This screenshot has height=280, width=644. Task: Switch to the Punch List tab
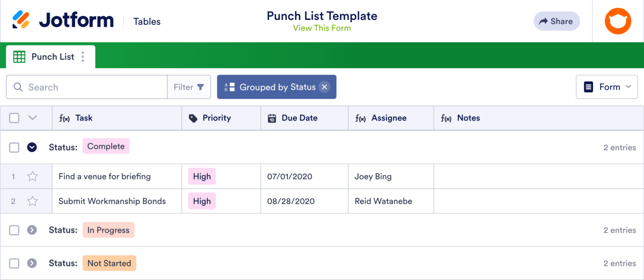[53, 57]
